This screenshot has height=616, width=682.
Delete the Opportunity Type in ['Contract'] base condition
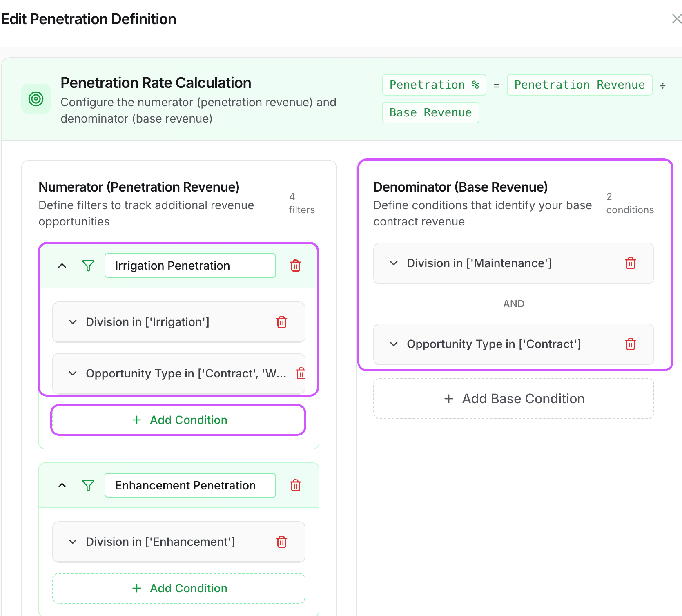click(x=630, y=344)
